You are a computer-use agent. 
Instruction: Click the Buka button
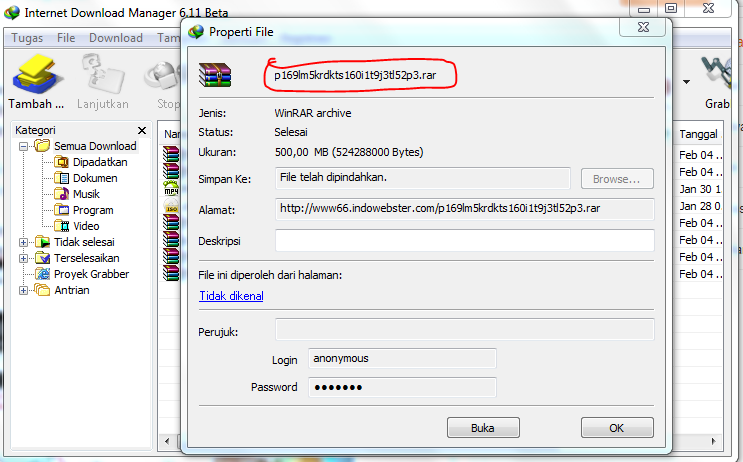point(483,428)
